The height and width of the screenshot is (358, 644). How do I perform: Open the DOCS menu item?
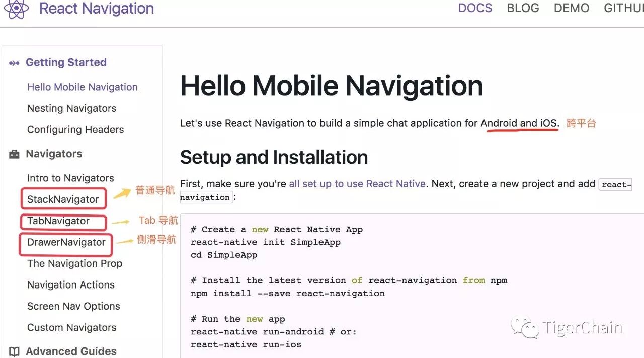click(x=475, y=8)
